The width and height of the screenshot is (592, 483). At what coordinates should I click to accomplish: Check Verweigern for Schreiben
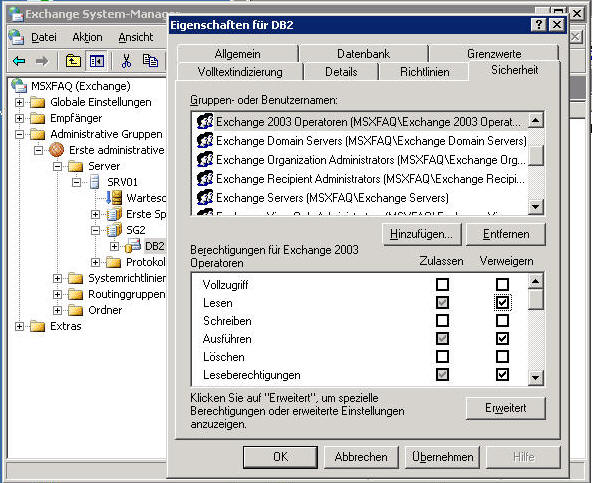pos(502,321)
